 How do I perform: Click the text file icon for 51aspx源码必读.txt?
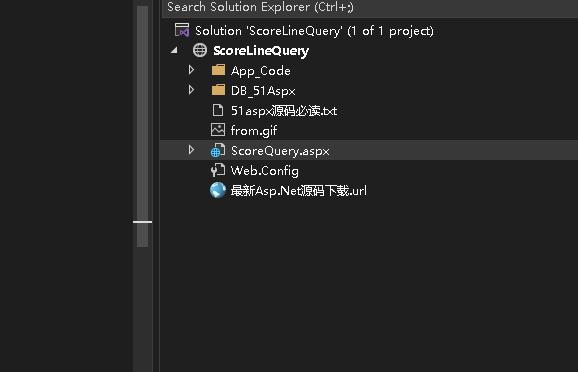(x=218, y=110)
